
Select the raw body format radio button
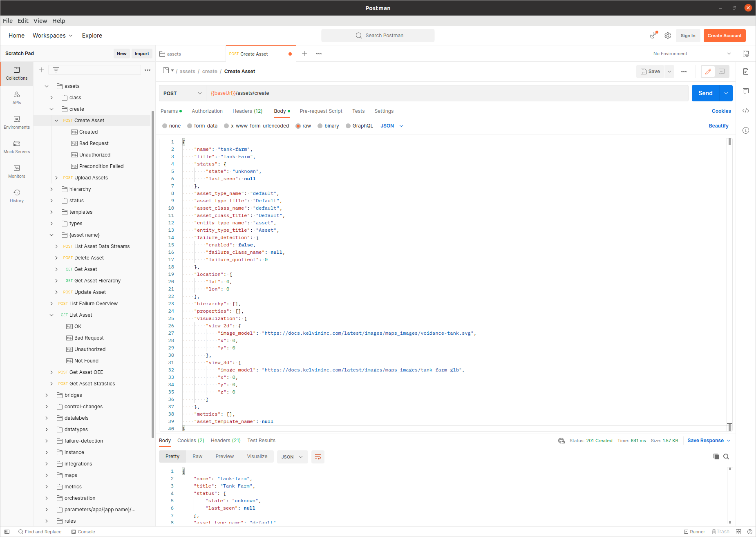point(298,126)
